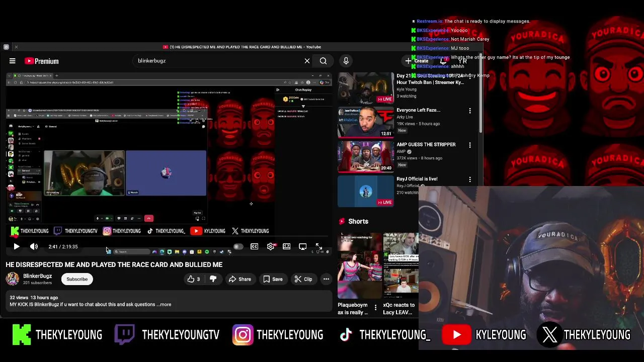The height and width of the screenshot is (362, 644).
Task: Open the Plaqueboymax short thumbnail
Action: (359, 265)
